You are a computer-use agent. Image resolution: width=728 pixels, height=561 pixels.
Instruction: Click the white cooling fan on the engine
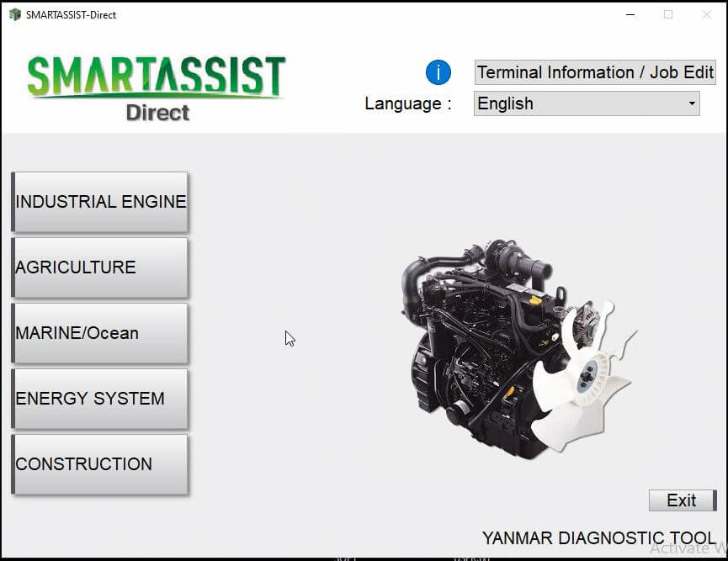(581, 387)
